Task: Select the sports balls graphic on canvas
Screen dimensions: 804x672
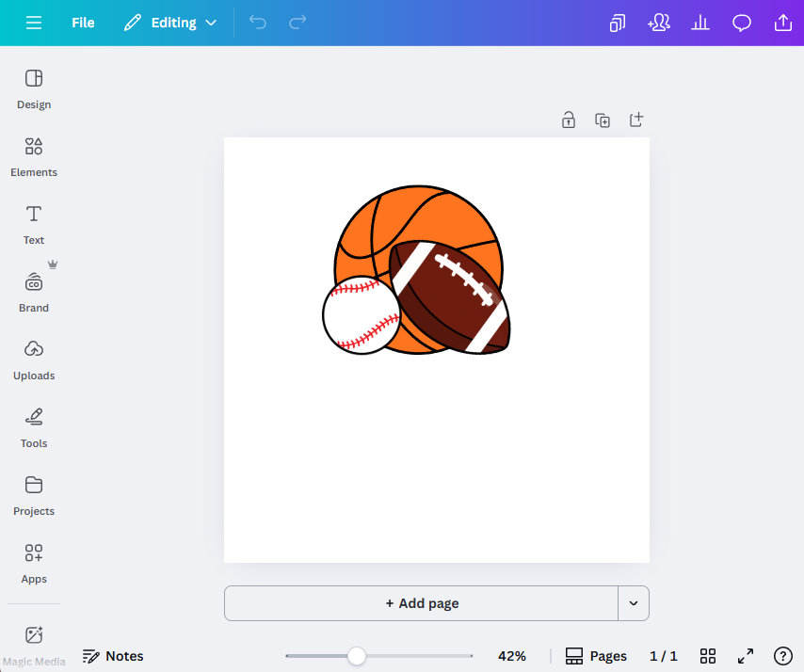Action: click(x=416, y=269)
